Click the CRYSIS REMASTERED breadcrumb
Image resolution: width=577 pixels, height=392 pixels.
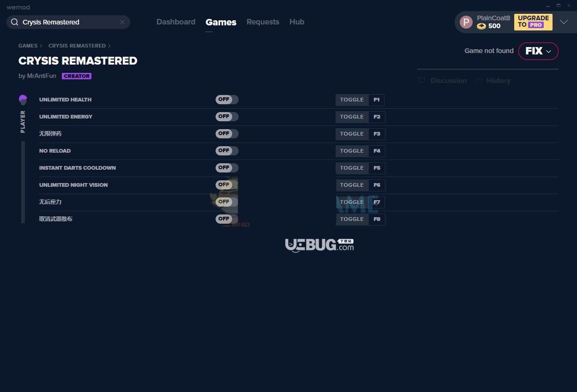click(x=77, y=46)
